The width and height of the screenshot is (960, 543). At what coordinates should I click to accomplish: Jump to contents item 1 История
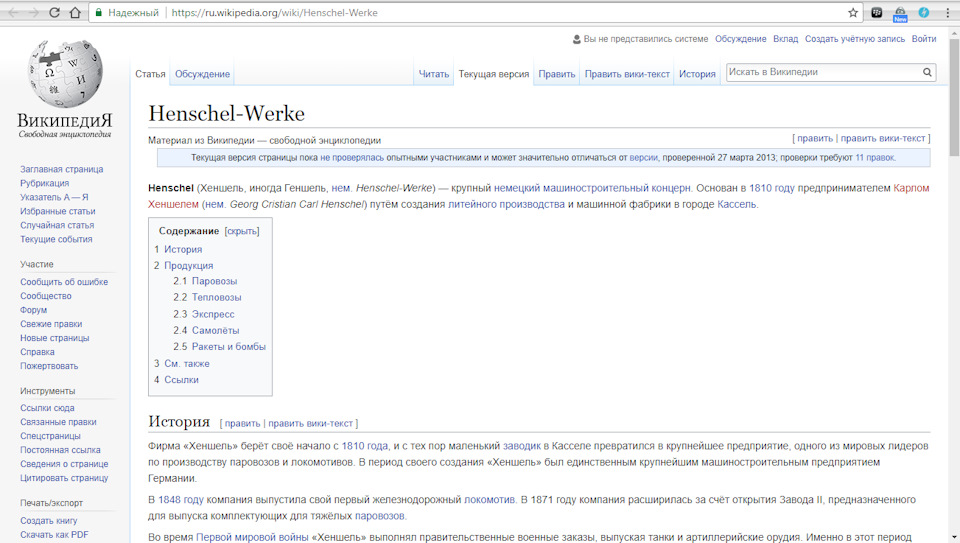point(182,249)
